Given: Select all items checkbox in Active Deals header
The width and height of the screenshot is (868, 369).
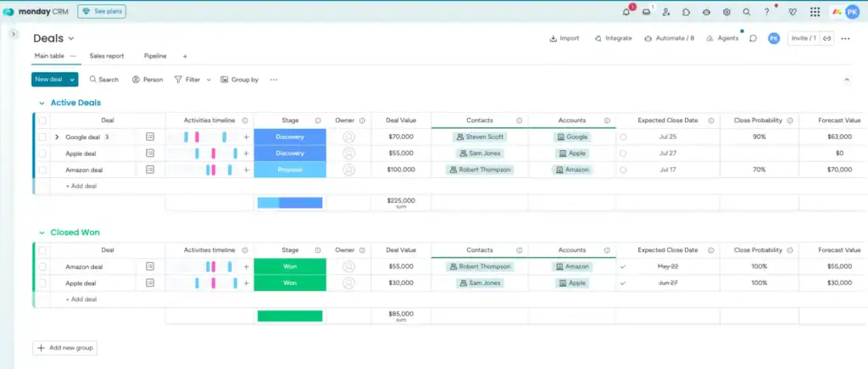Looking at the screenshot, I should 42,120.
